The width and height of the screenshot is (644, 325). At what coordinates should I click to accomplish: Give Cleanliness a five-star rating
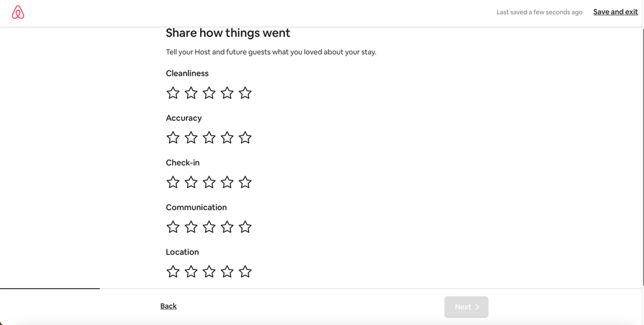click(245, 93)
